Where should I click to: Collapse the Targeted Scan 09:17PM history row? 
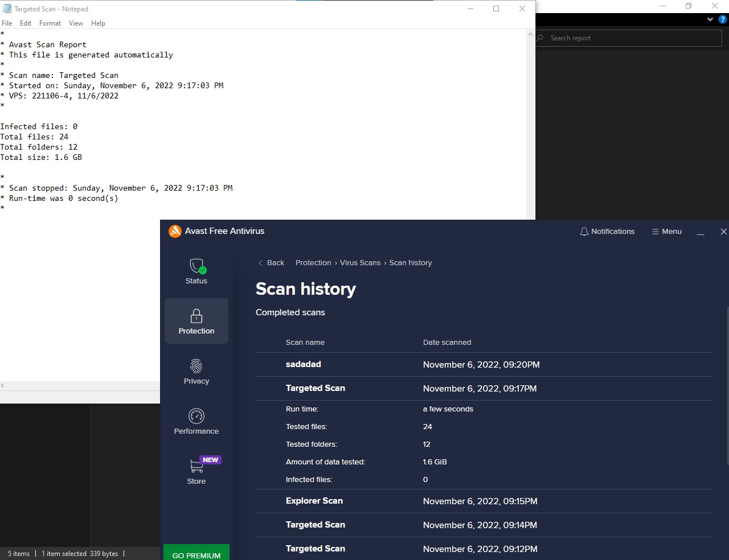point(484,388)
